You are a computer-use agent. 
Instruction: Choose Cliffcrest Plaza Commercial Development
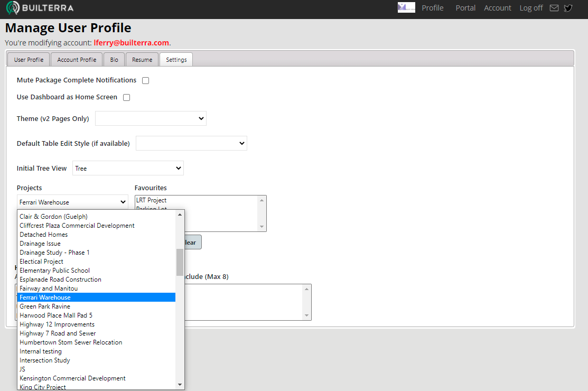96,225
